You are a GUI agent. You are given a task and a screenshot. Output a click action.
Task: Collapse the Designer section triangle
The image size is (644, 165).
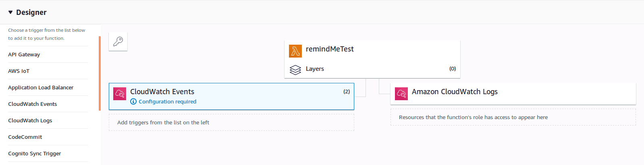(x=10, y=12)
